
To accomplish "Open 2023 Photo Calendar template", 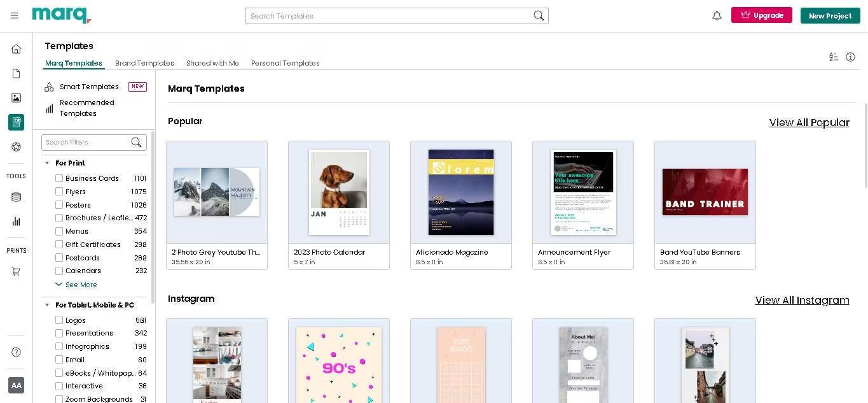I will tap(339, 205).
